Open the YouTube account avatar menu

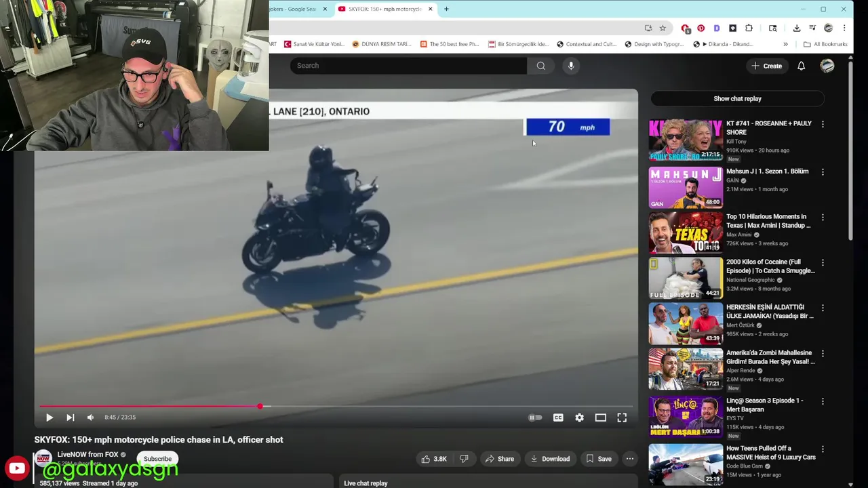tap(827, 66)
